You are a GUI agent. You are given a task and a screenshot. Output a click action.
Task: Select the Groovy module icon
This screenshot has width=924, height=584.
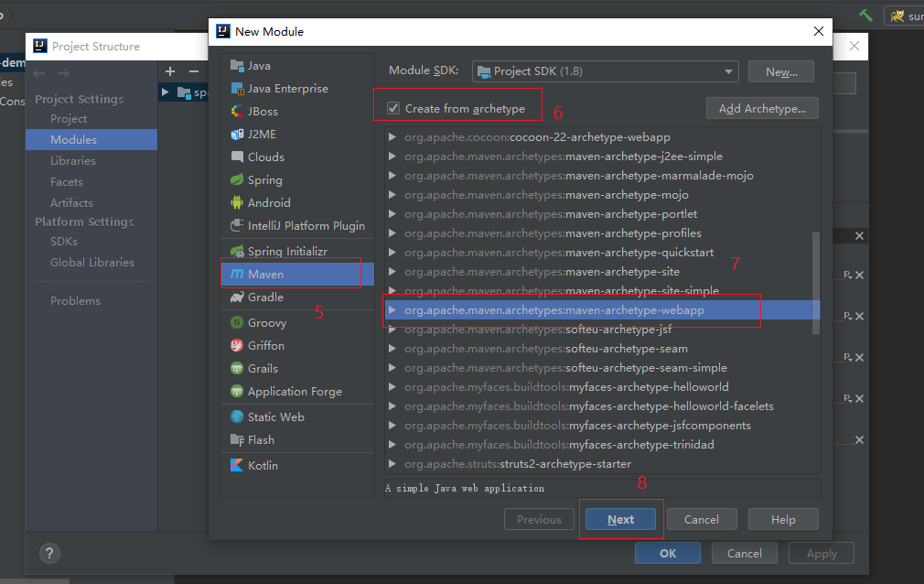tap(237, 323)
